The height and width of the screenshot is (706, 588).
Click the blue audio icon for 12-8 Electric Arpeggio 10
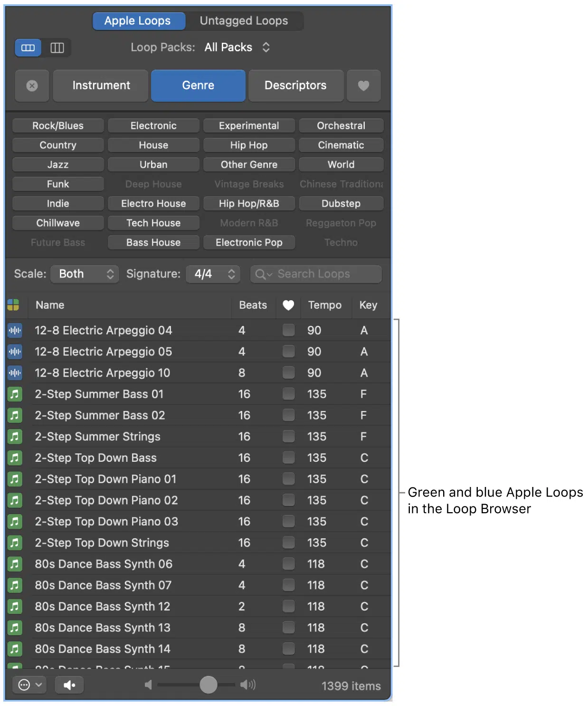[x=15, y=373]
